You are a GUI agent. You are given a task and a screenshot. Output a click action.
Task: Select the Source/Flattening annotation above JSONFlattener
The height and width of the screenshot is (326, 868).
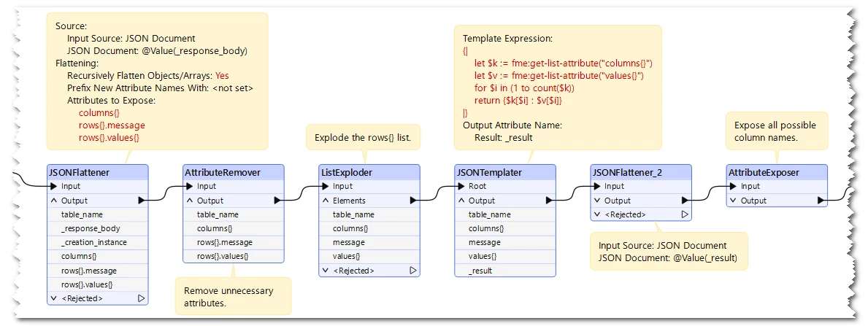click(157, 82)
